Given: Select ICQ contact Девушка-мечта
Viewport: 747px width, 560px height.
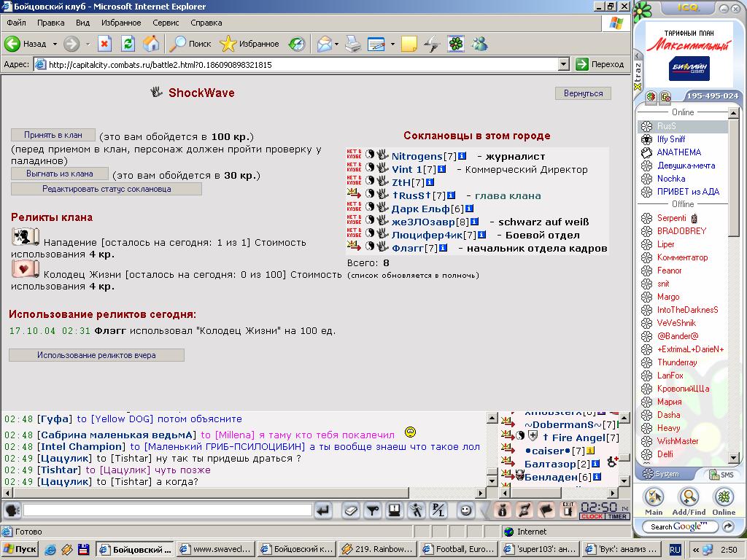Looking at the screenshot, I should pyautogui.click(x=686, y=166).
